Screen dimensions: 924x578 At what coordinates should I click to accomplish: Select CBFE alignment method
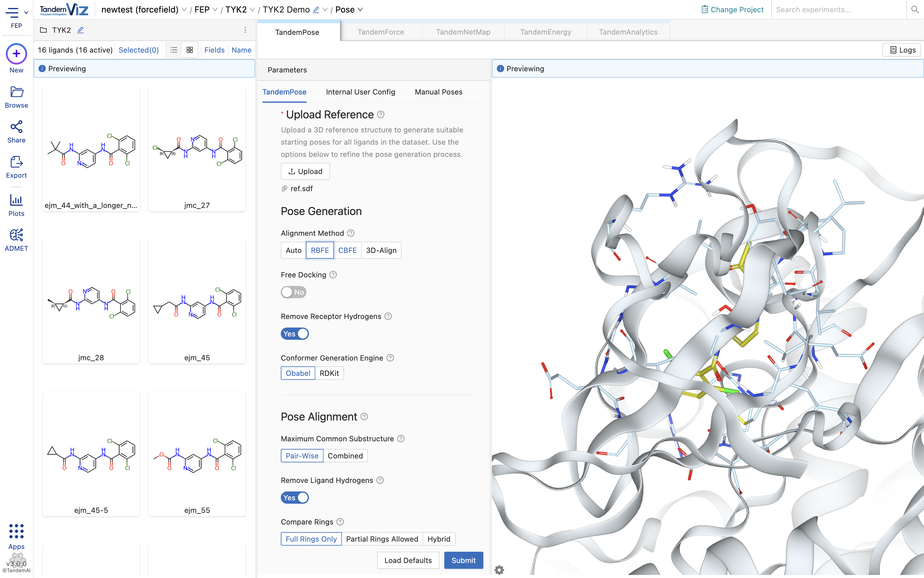coord(347,250)
